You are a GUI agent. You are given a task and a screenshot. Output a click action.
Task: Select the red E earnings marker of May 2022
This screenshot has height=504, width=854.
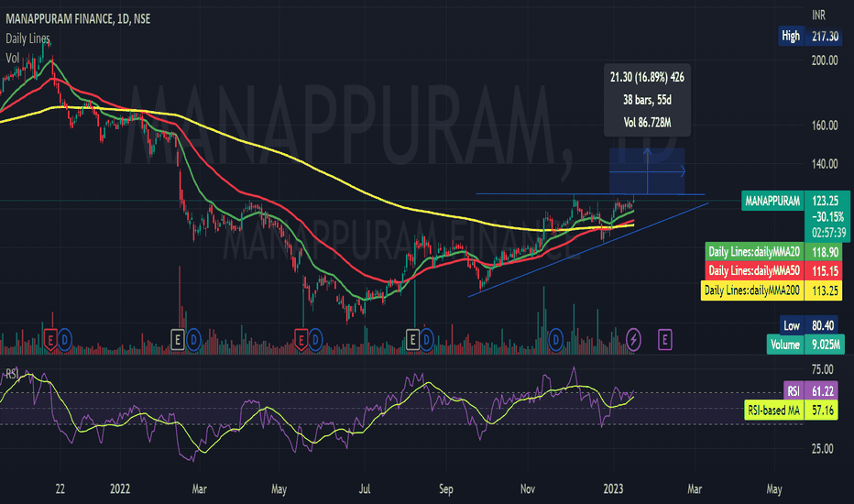tap(301, 341)
